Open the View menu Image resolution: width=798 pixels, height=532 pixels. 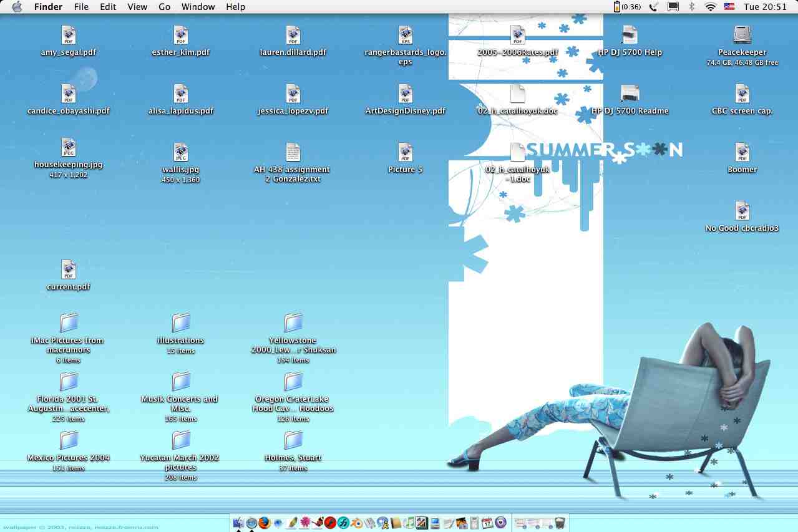(137, 7)
